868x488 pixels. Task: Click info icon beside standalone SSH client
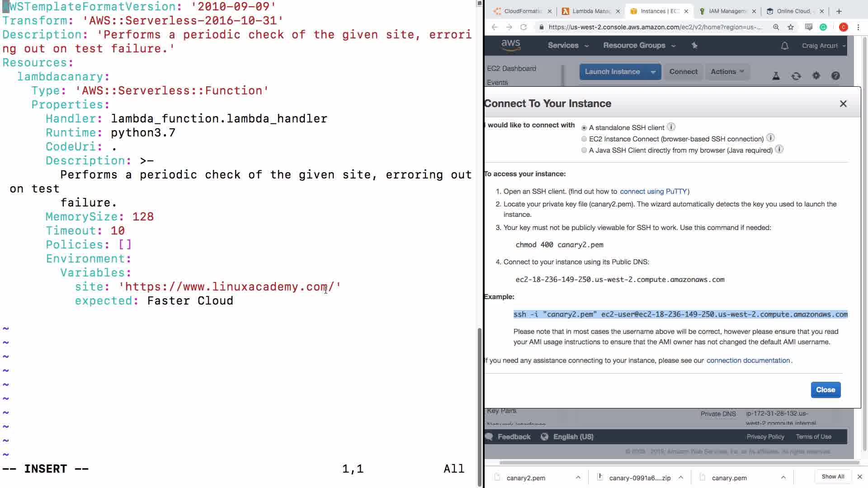[671, 127]
